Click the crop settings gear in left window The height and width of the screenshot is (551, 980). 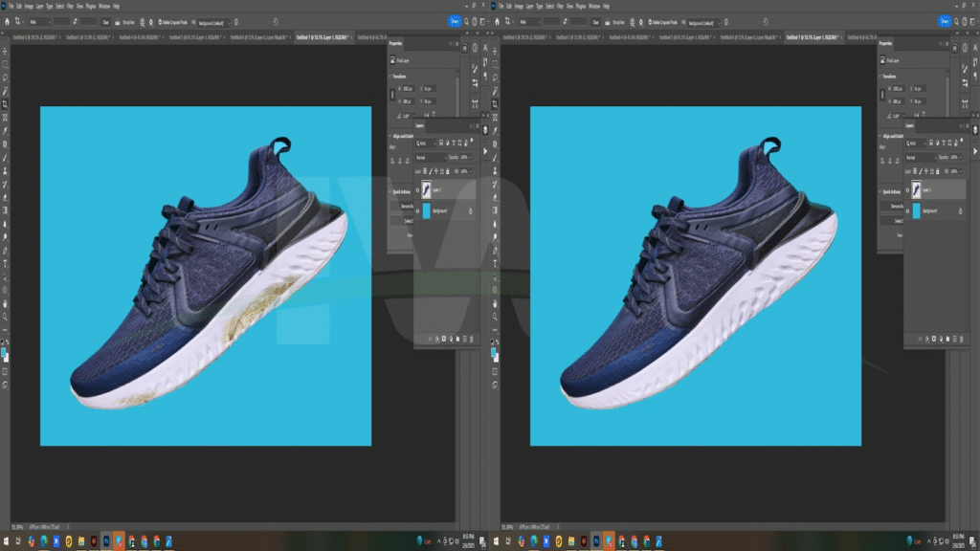150,23
